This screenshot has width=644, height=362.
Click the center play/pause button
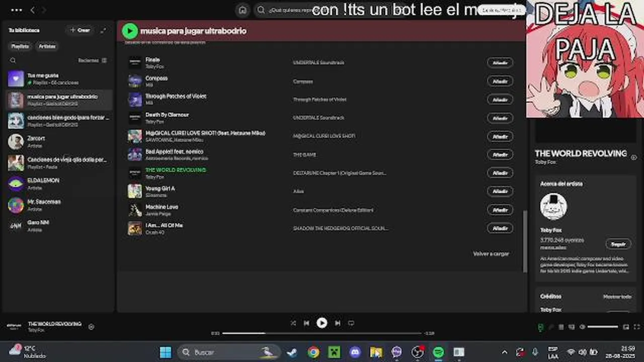pos(322,323)
